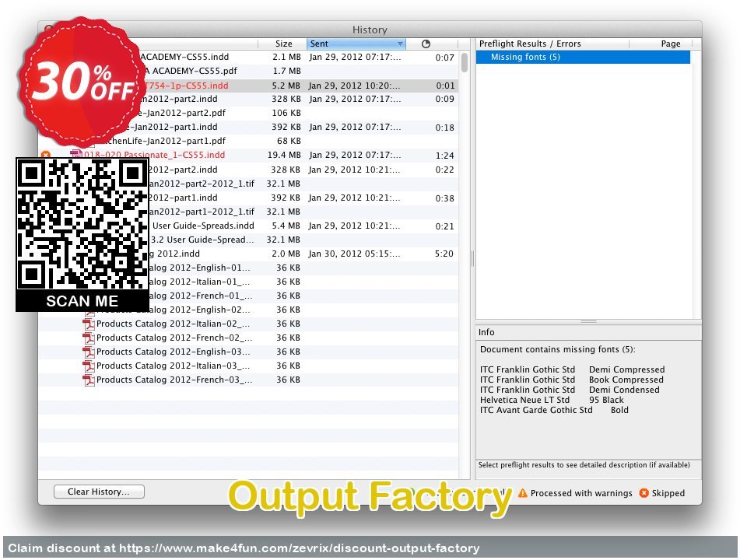Click the 68 KB size value
The image size is (740, 560).
(x=289, y=141)
